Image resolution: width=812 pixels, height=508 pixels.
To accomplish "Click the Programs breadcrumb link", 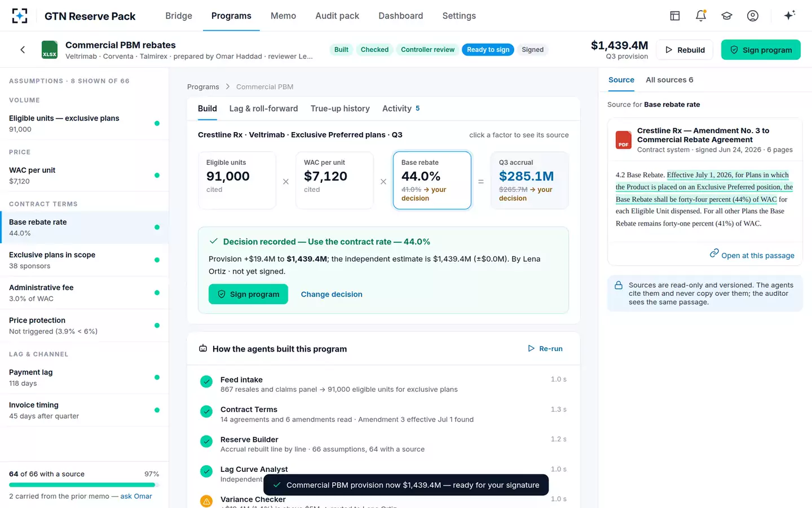I will tap(203, 87).
